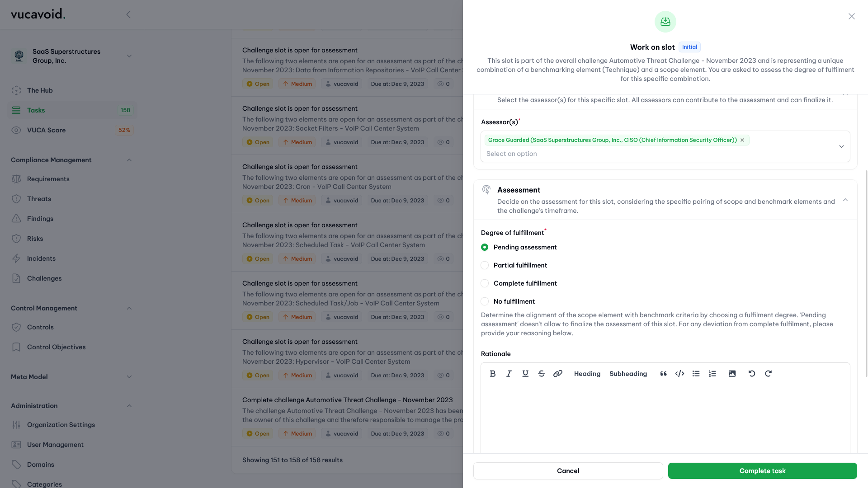
Task: Toggle the underline formatting icon
Action: (524, 374)
